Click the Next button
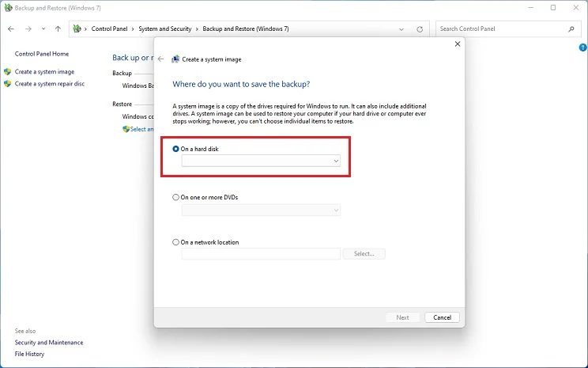This screenshot has height=368, width=588. [403, 317]
